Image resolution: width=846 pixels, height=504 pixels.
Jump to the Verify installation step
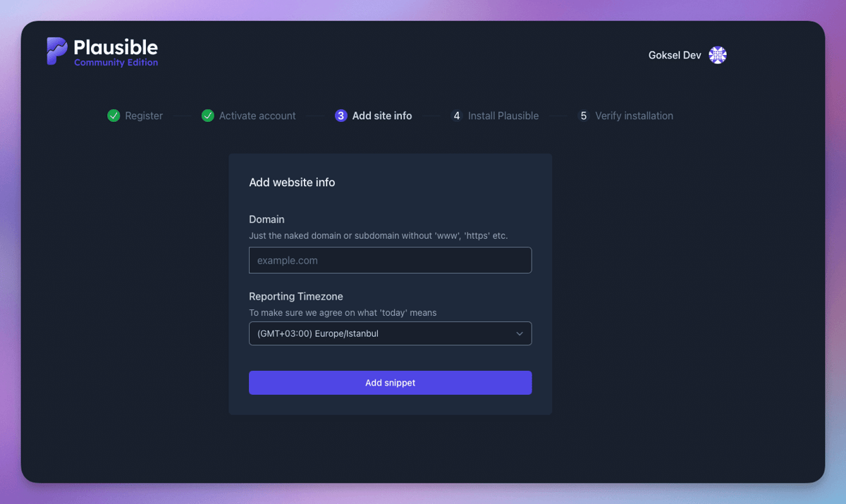(x=634, y=116)
